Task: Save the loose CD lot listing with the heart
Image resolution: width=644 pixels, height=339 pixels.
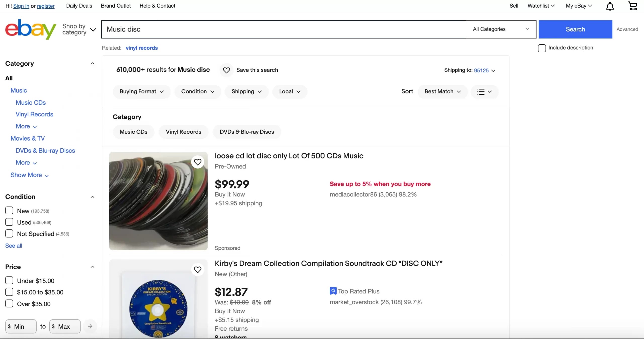Action: [x=198, y=162]
